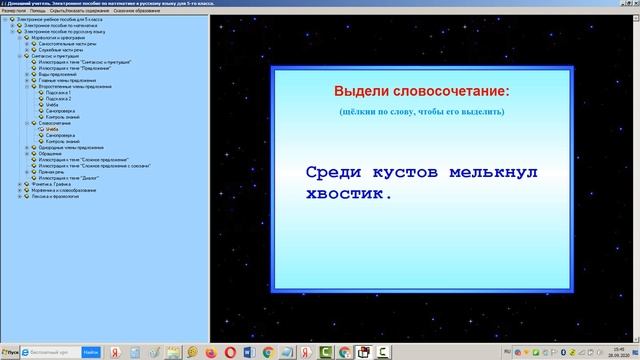Viewport: 640px width, 360px height.
Task: Click the Bluetooth icon in the system tray
Action: click(563, 352)
